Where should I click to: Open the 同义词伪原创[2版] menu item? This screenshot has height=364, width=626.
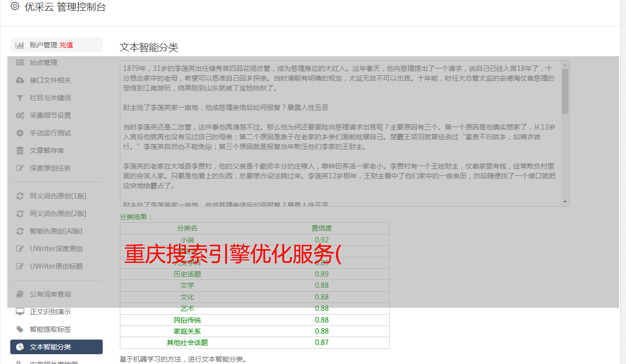(x=56, y=214)
